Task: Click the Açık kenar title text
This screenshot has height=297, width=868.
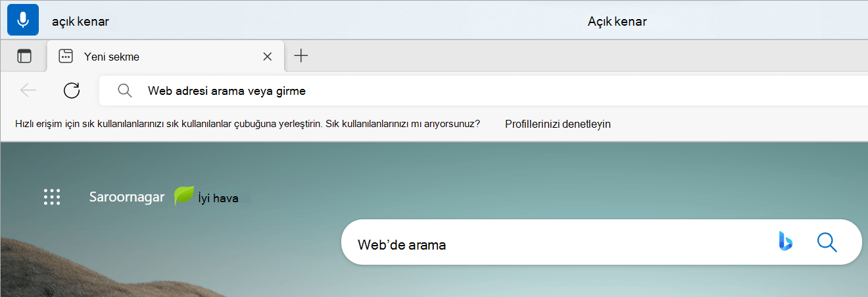Action: coord(617,22)
